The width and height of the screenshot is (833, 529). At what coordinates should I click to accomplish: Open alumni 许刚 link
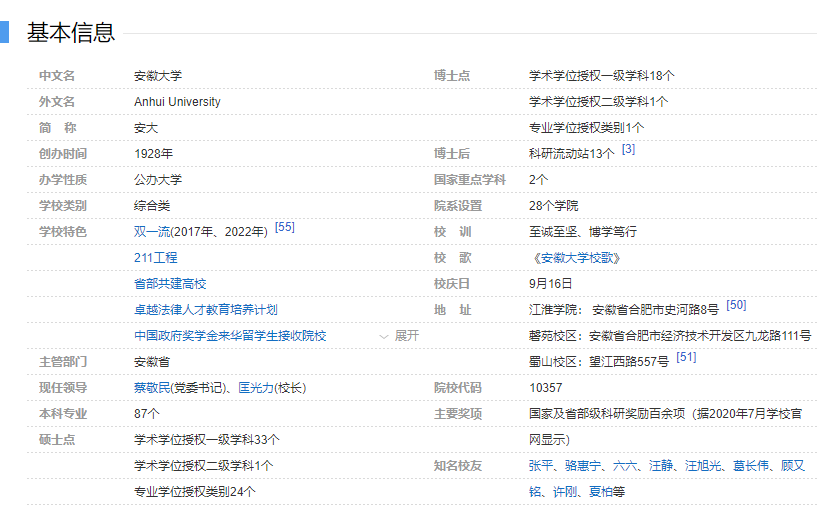pyautogui.click(x=565, y=492)
